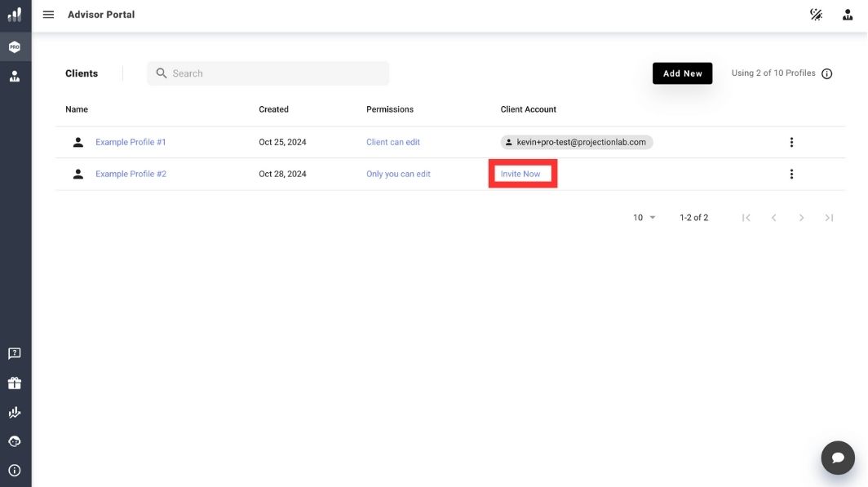Open the hamburger navigation menu
Screen dimensions: 868x487
click(x=48, y=14)
